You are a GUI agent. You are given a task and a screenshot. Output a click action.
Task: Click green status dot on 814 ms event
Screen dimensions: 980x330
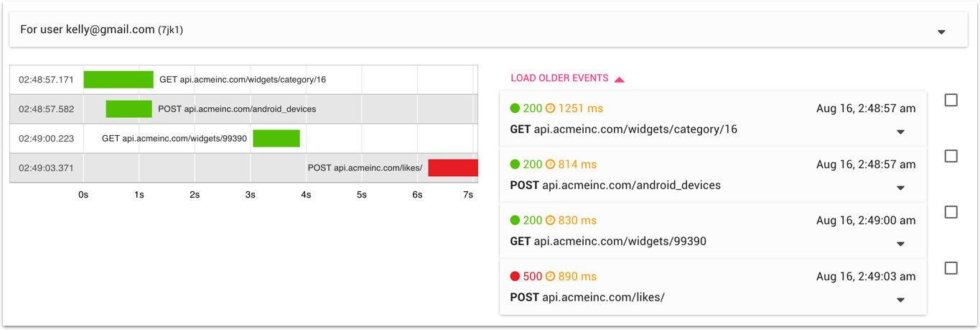[515, 165]
